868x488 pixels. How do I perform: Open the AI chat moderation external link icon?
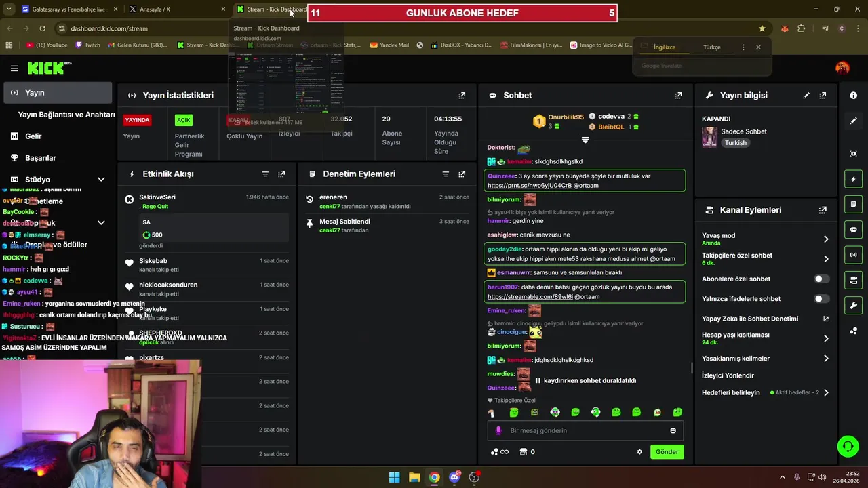[826, 319]
